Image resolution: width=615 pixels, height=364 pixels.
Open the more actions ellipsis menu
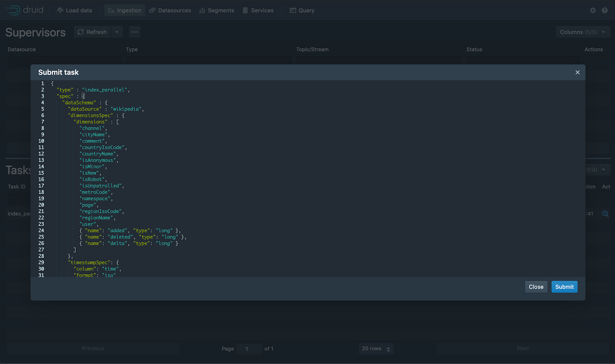[x=134, y=31]
